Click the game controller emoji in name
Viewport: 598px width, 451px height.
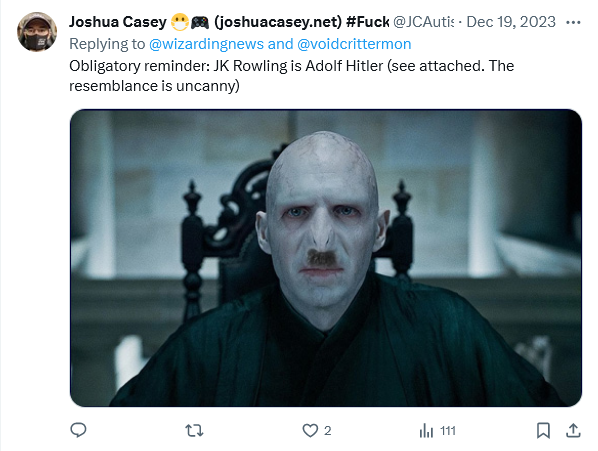[200, 22]
